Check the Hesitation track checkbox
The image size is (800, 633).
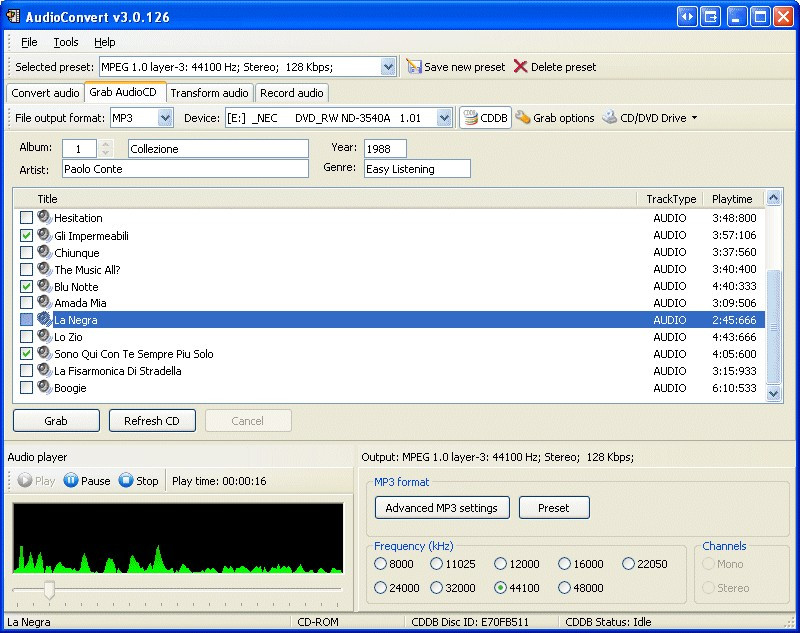click(x=26, y=218)
